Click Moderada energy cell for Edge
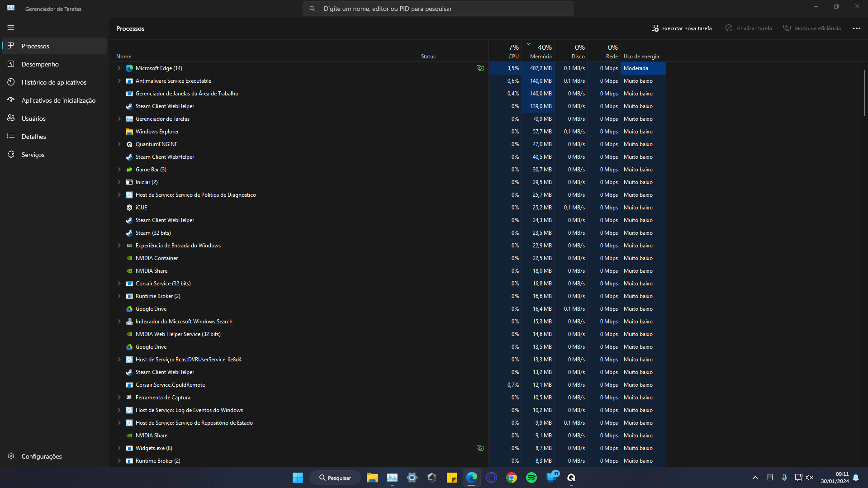This screenshot has width=868, height=488. [643, 68]
